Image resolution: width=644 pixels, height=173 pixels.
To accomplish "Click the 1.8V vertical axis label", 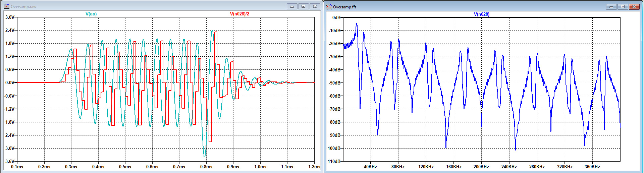I will point(10,43).
